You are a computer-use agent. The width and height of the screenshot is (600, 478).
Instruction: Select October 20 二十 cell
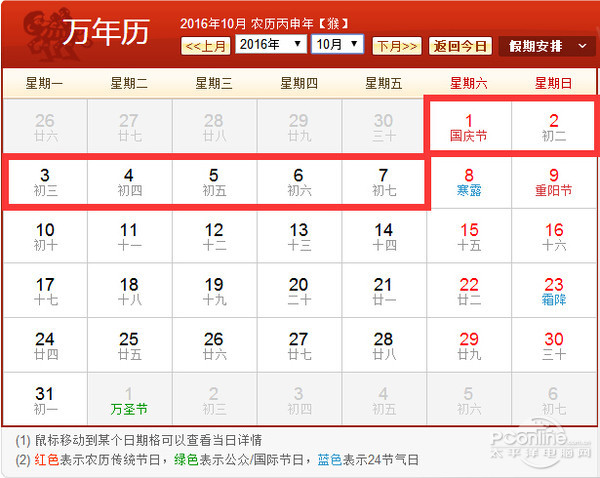pos(300,290)
